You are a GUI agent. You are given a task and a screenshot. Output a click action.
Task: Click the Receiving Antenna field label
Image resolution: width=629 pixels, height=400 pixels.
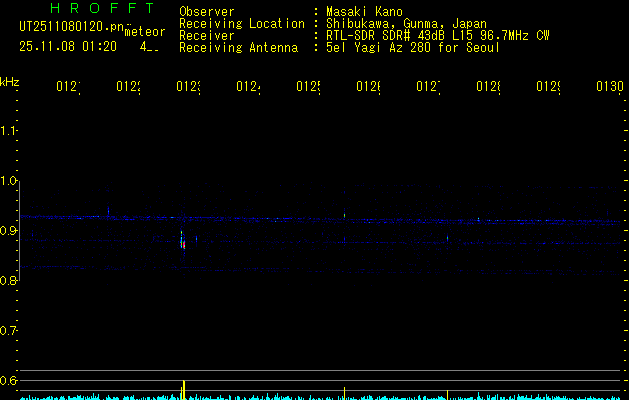click(x=238, y=47)
